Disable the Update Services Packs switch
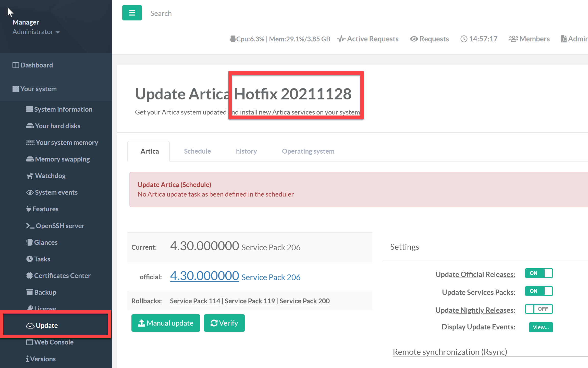This screenshot has width=588, height=368. [x=538, y=291]
